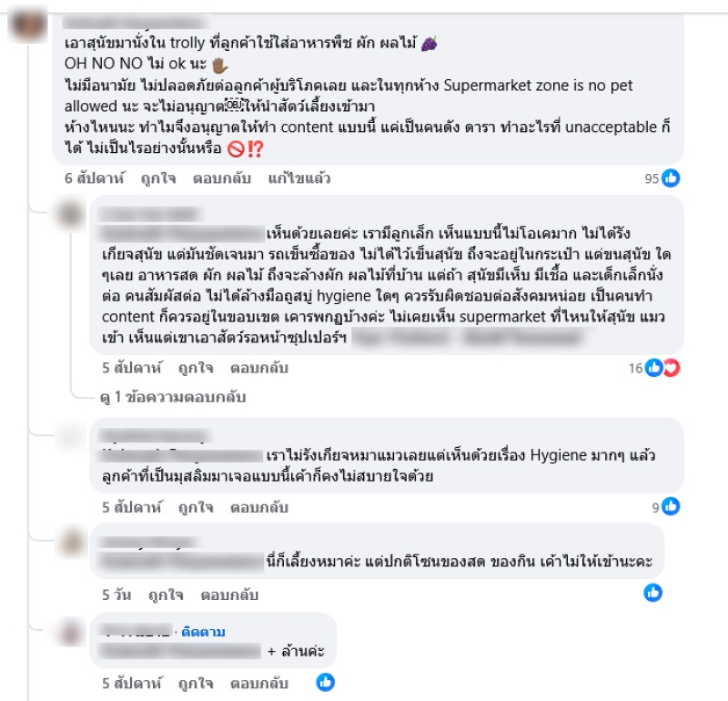Click the 5 วัน timestamp link
This screenshot has height=701, width=728.
click(x=116, y=595)
